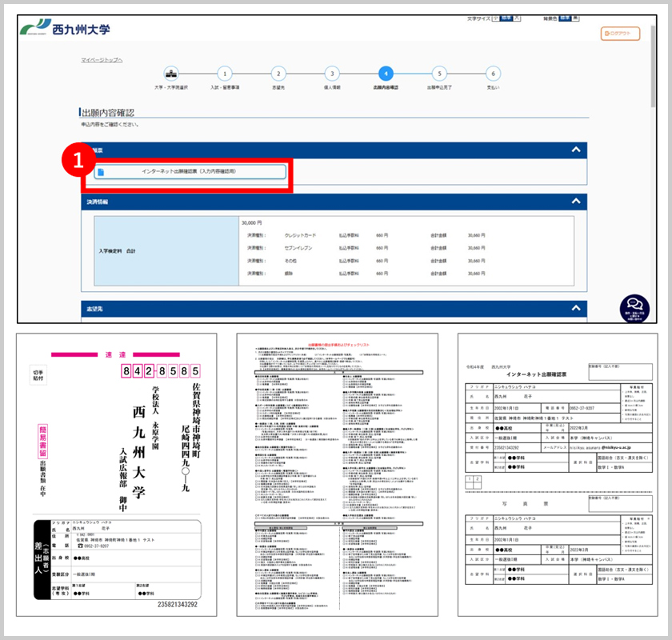Click the ログアウト button
672x640 pixels.
click(620, 34)
